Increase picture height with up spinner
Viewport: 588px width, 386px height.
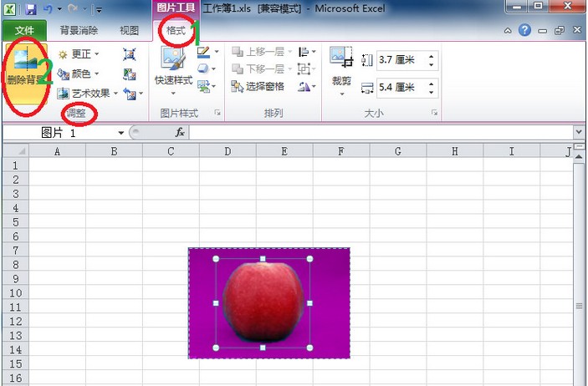pos(432,56)
